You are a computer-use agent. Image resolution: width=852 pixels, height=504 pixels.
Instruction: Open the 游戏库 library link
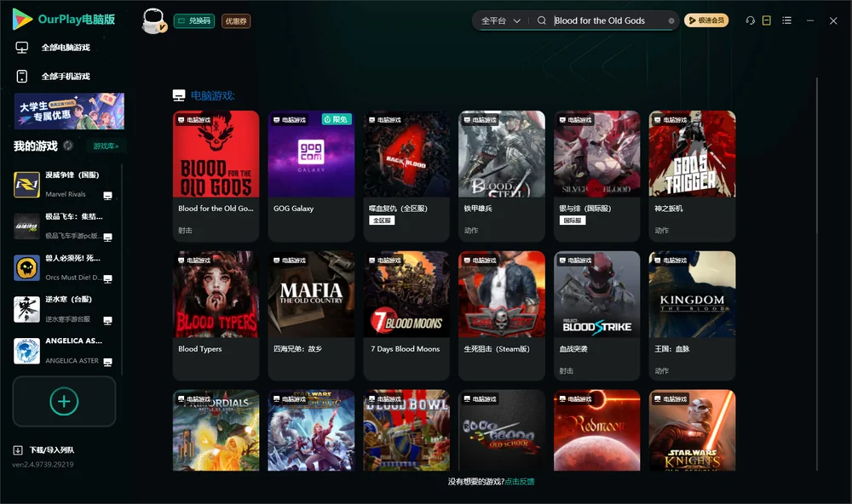tap(106, 146)
